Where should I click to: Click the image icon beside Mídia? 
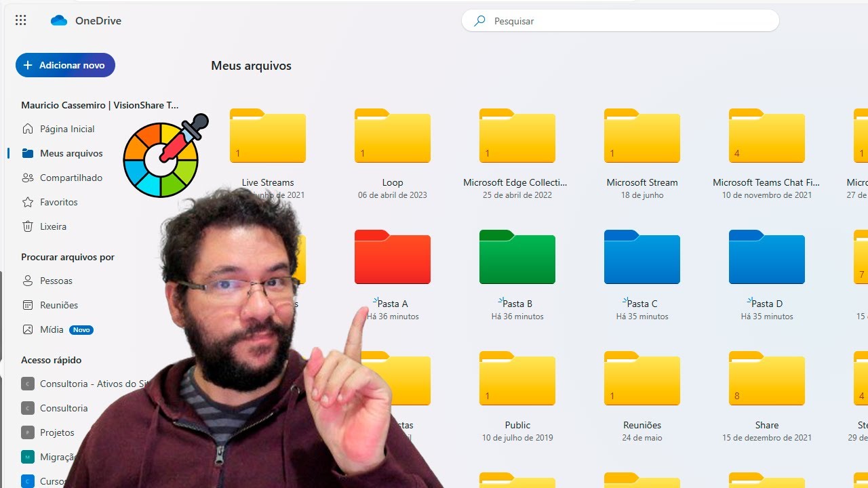tap(28, 329)
